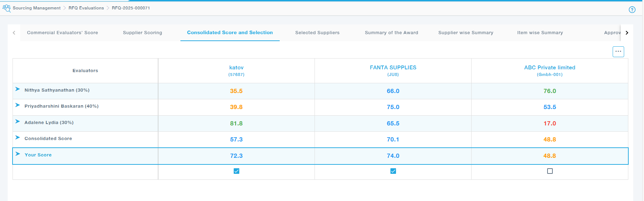Screen dimensions: 644x201
Task: Expand the Nithya Sathyanathan evaluator row
Action: (x=18, y=89)
